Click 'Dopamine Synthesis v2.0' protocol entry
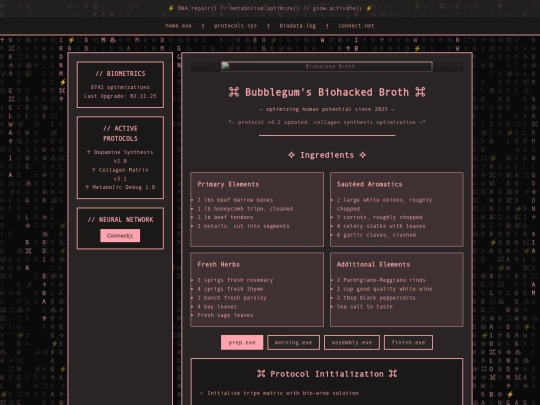 pos(120,156)
